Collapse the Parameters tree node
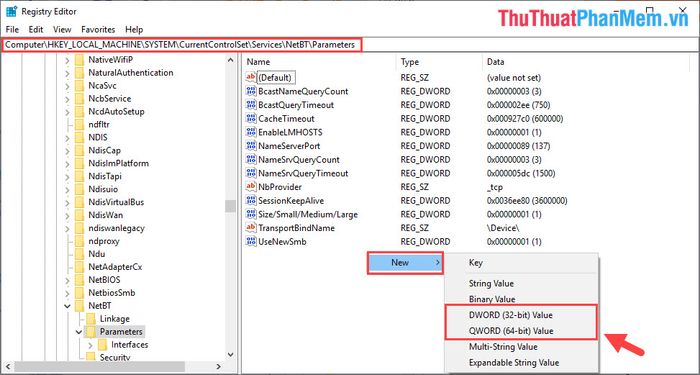This screenshot has height=375, width=700. (79, 332)
